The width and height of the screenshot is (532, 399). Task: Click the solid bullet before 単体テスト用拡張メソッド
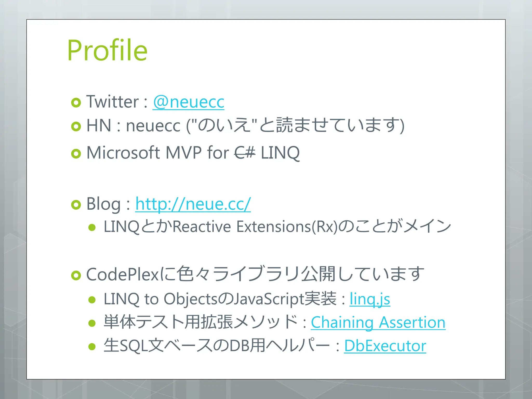click(92, 323)
